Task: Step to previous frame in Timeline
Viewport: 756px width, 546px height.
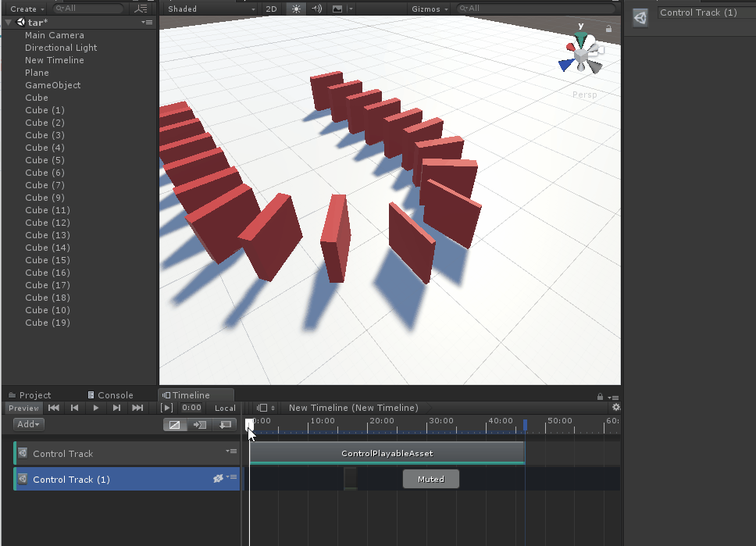Action: 74,408
